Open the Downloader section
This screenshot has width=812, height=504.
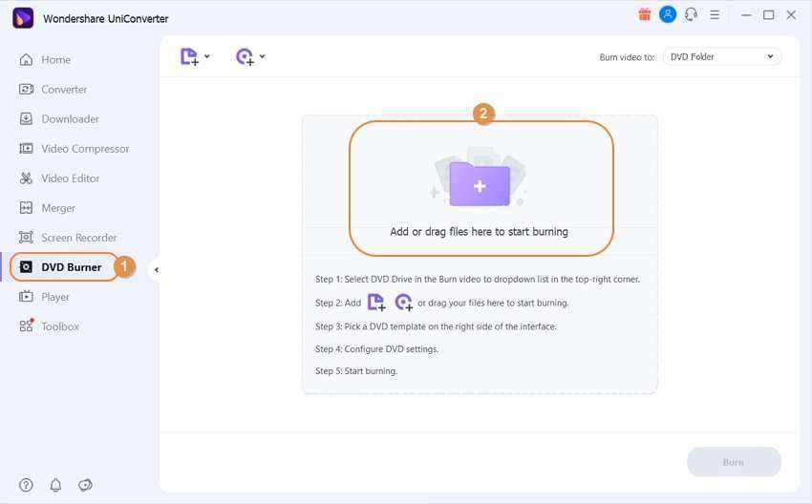70,119
